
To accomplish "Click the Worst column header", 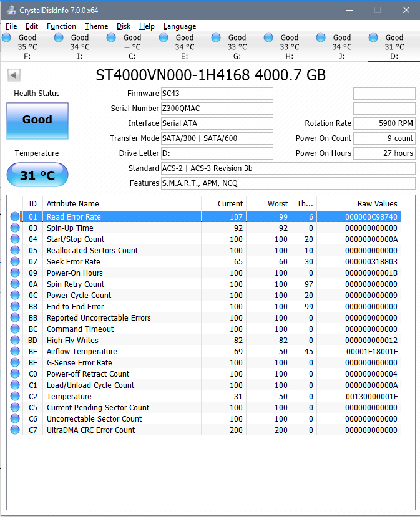I will pyautogui.click(x=268, y=204).
